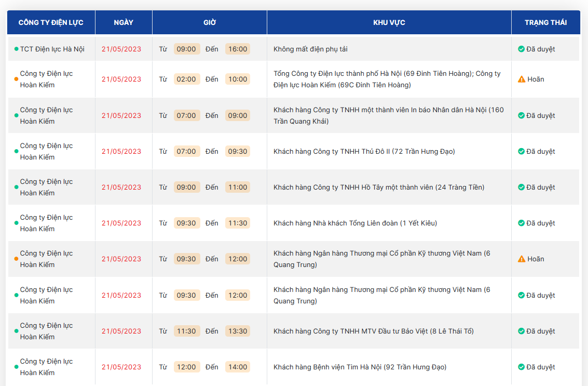Screen dimensions: 588x386
Task: Click the warning icon in the 09:30–12:00 Hoãn row
Action: [522, 259]
